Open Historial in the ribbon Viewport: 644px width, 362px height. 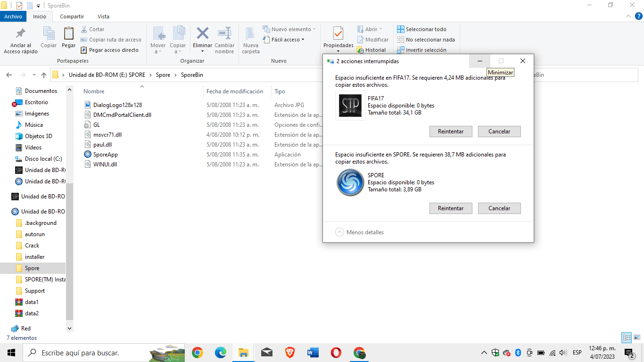click(372, 50)
